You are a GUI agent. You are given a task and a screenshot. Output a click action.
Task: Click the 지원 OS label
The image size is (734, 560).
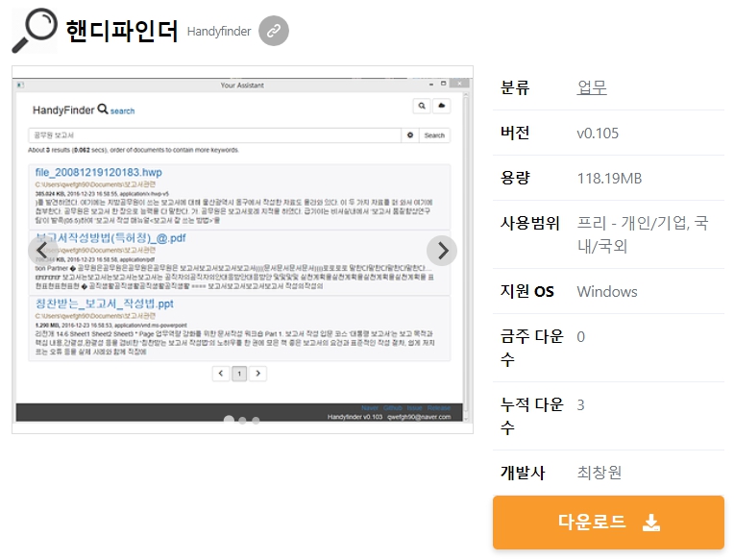[x=527, y=291]
